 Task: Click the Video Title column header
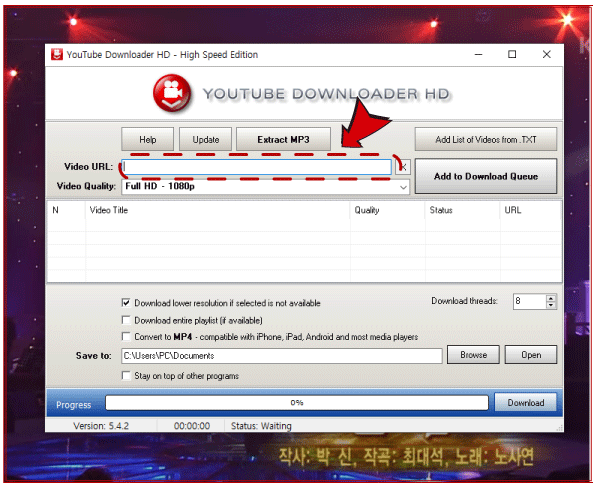[218, 210]
